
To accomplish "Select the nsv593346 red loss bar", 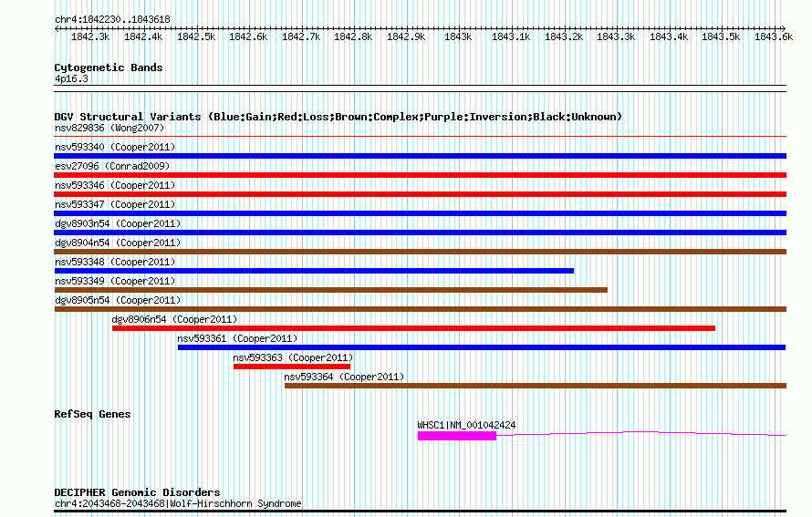I will click(x=420, y=194).
